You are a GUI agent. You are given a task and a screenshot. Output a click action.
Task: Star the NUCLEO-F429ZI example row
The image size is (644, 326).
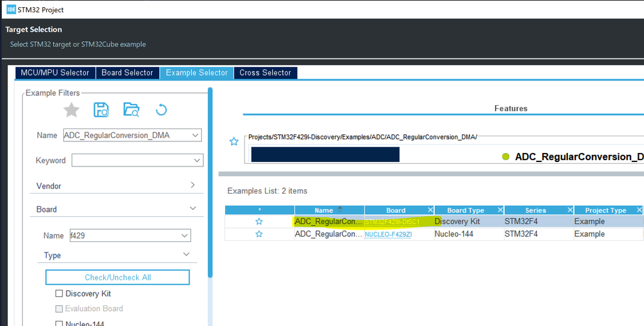(259, 234)
